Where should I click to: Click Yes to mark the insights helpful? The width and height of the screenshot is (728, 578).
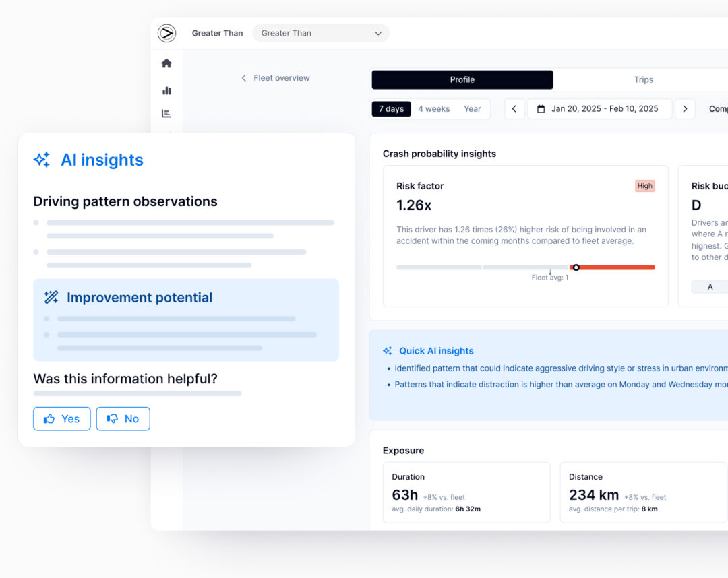pos(61,418)
